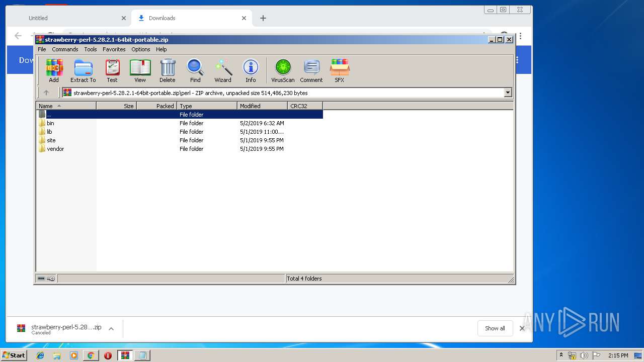
Task: Expand the strawberry-perl download item chevron
Action: tap(111, 329)
